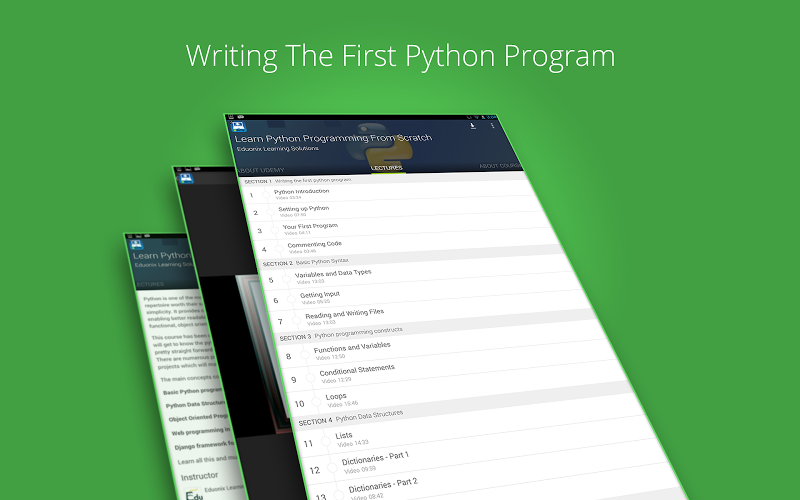800x500 pixels.
Task: Tap the progress circle beside Python Introduction
Action: pyautogui.click(x=266, y=194)
